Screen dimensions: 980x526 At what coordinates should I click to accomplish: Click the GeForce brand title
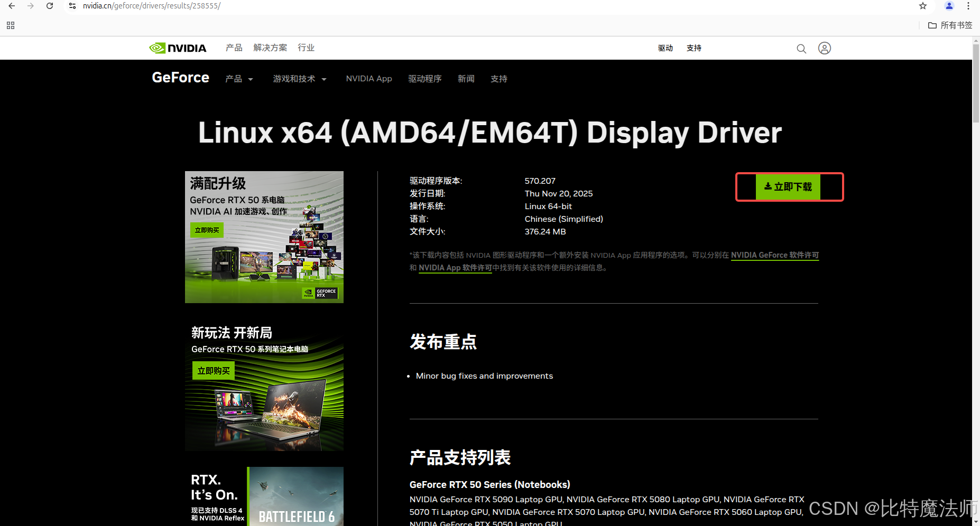click(181, 78)
